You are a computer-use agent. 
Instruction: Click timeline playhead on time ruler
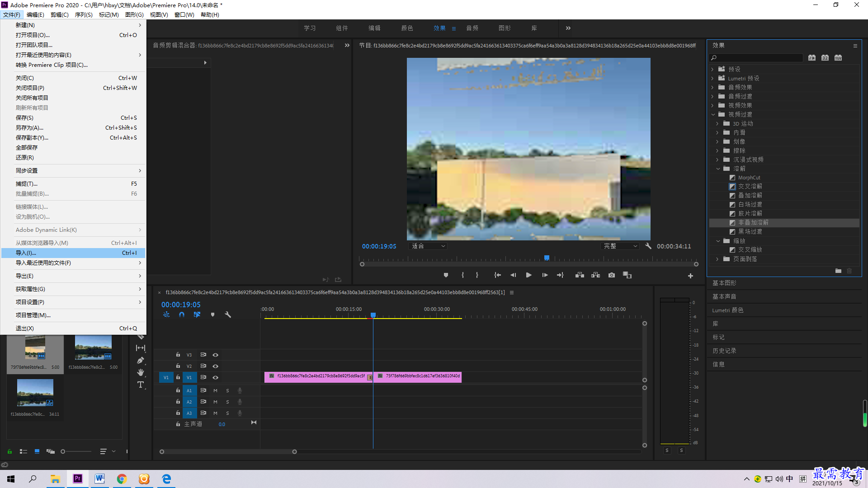[373, 315]
